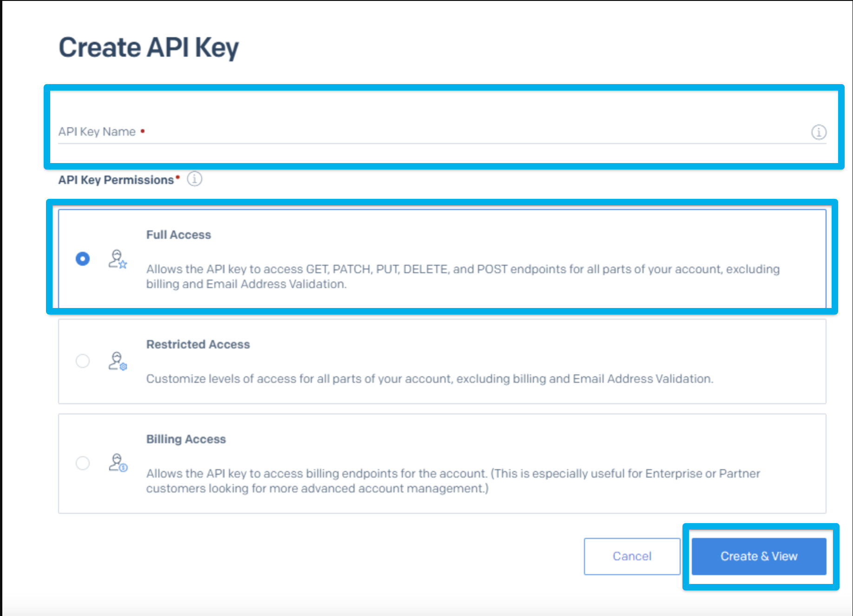The image size is (853, 616).
Task: Click the Cancel button
Action: click(632, 556)
